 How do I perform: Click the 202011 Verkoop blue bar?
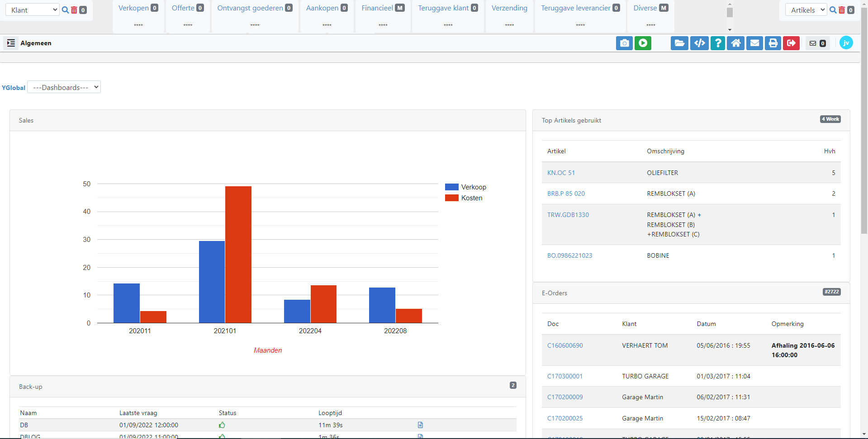pyautogui.click(x=127, y=303)
